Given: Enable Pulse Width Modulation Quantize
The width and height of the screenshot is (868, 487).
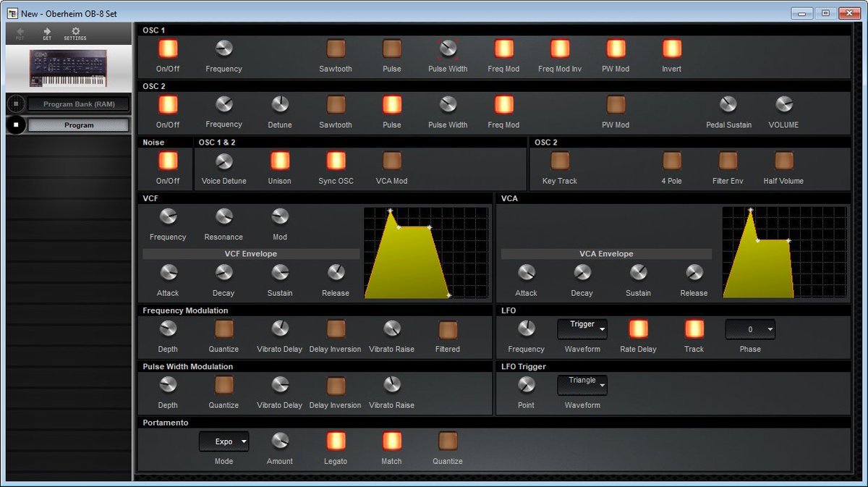Looking at the screenshot, I should 224,385.
